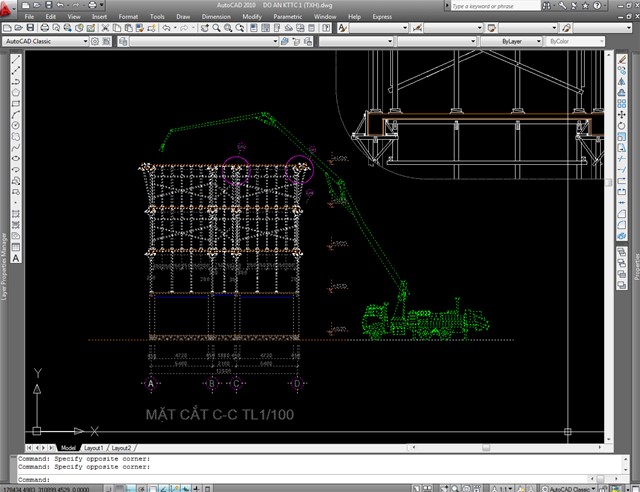
Task: Open the File menu
Action: [x=29, y=17]
